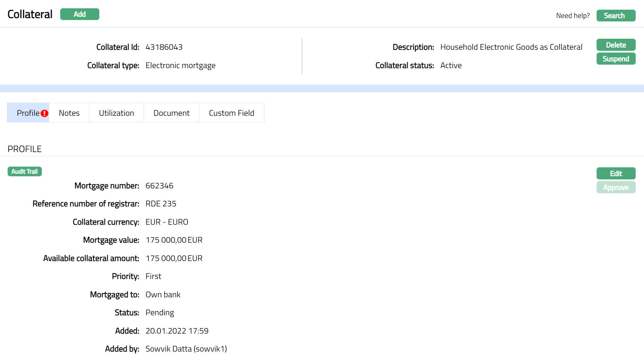Click the Collateral Id value 43186043

coord(164,47)
